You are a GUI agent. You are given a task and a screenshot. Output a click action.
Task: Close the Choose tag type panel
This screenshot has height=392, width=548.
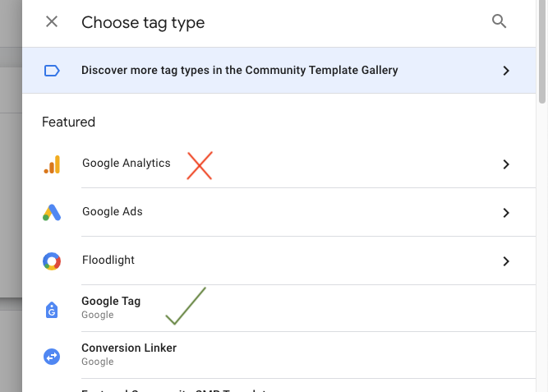coord(52,22)
